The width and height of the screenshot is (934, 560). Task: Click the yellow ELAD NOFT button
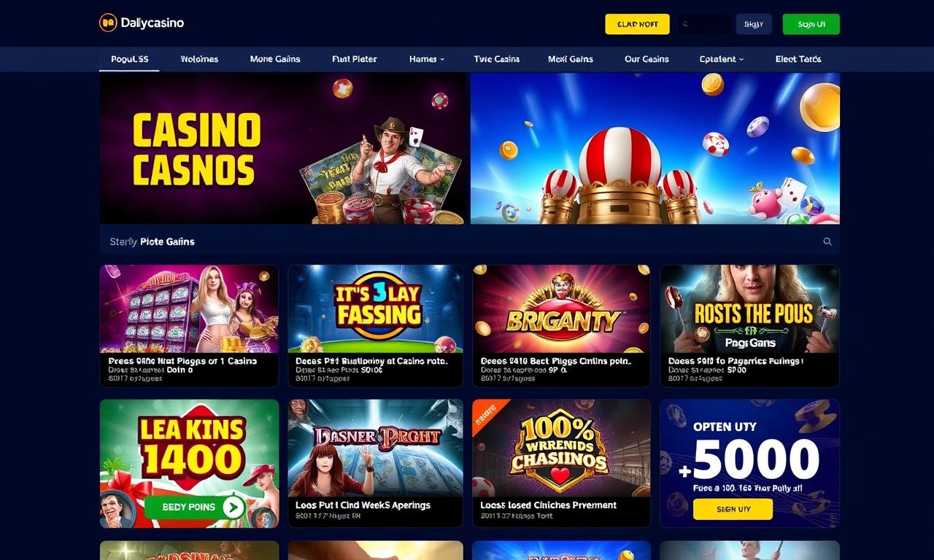click(637, 24)
